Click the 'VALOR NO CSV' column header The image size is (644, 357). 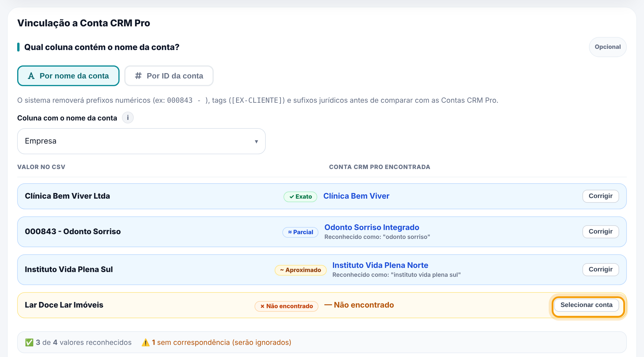pos(41,167)
